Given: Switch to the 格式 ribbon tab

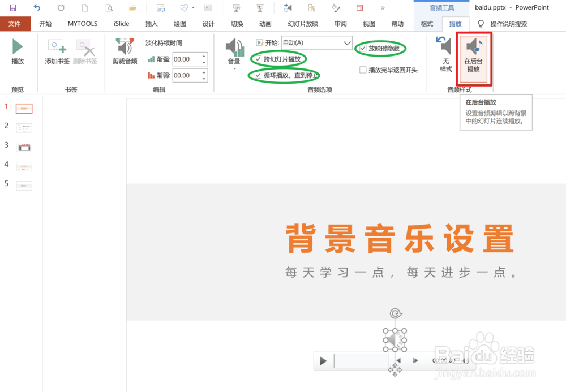Looking at the screenshot, I should coord(426,24).
